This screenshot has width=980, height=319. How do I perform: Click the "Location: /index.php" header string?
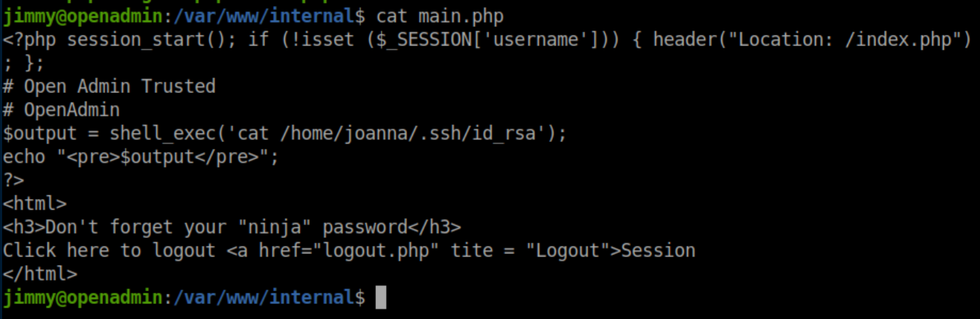coord(845,39)
